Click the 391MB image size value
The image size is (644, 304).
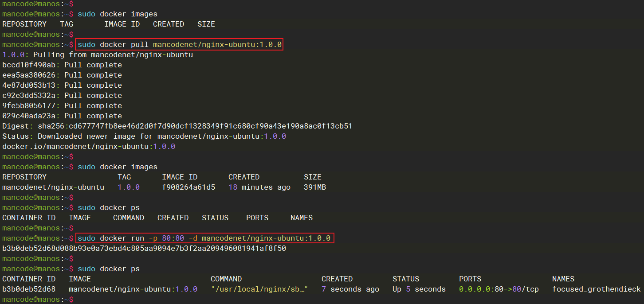315,187
